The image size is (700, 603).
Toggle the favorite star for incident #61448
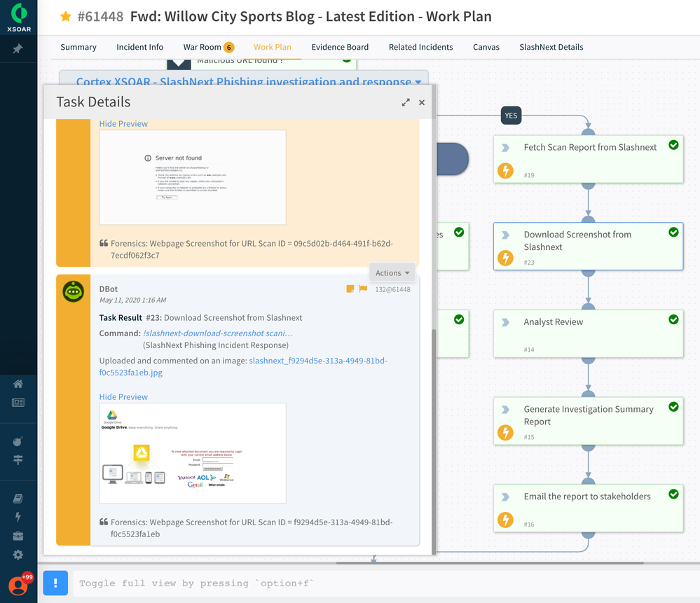66,17
